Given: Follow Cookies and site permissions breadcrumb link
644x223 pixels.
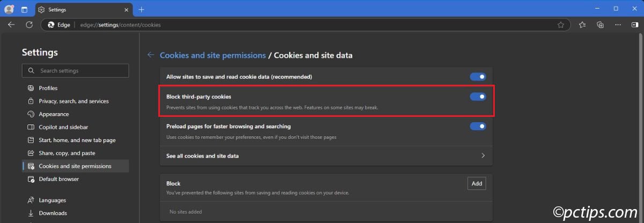Looking at the screenshot, I should [x=213, y=55].
